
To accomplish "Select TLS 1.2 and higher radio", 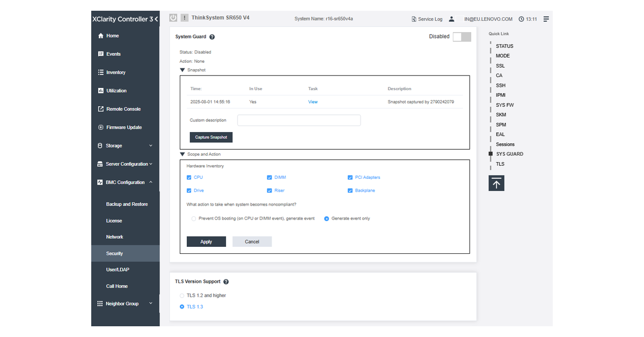I will [182, 296].
